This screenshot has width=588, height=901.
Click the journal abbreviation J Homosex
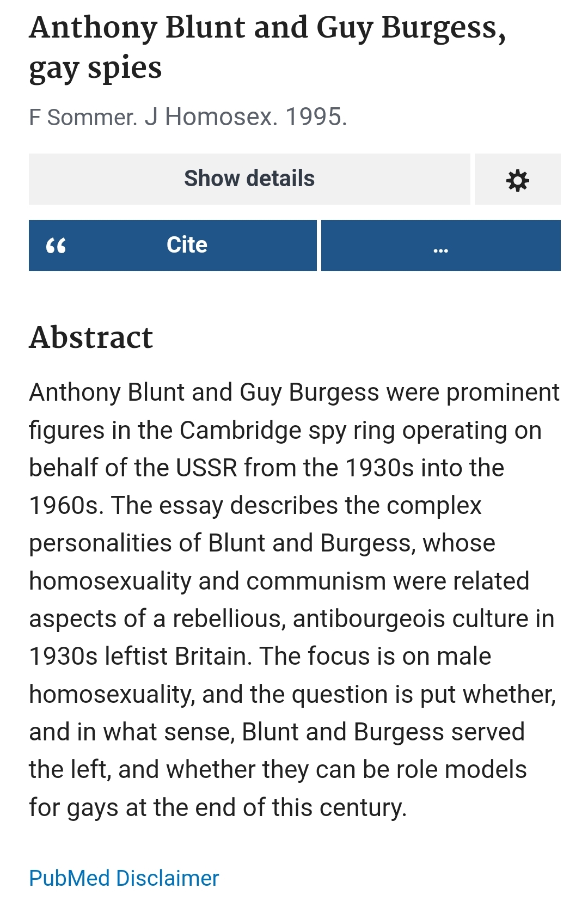[x=211, y=117]
